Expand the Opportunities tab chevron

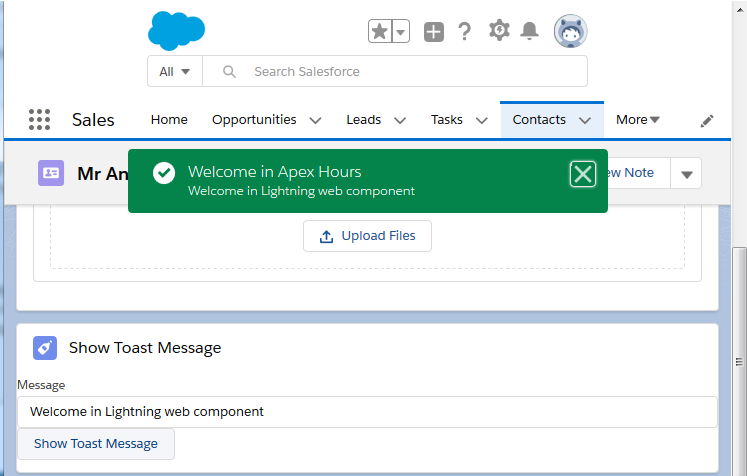315,121
